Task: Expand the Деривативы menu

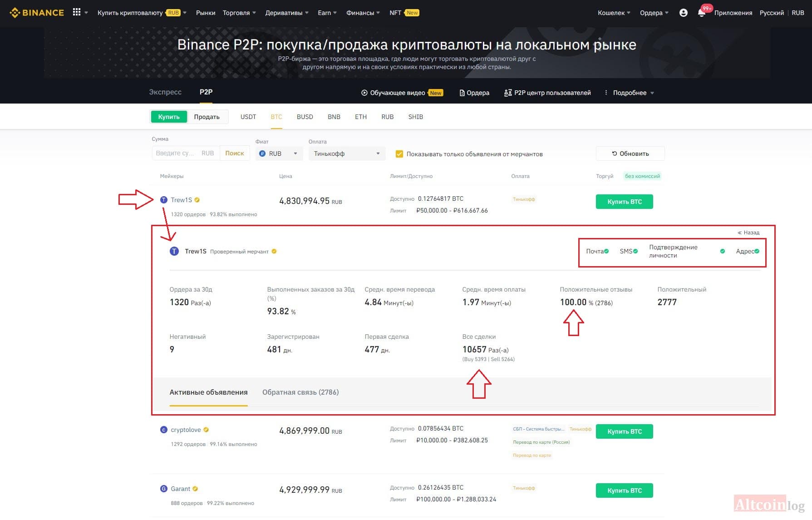Action: 287,13
